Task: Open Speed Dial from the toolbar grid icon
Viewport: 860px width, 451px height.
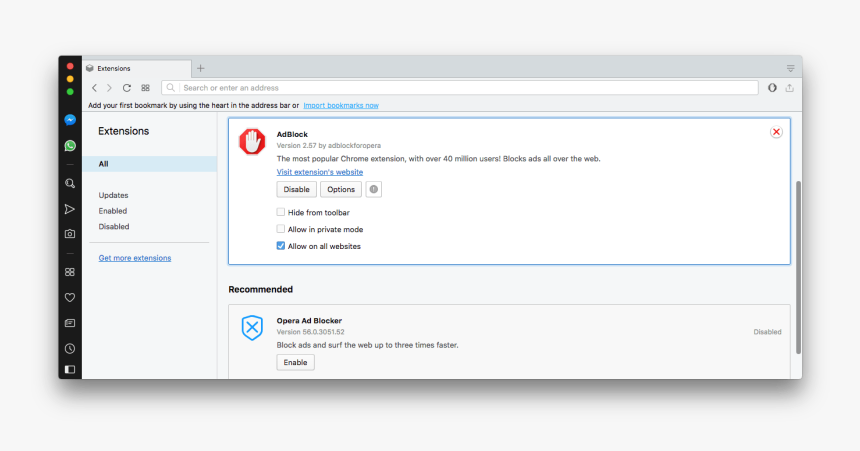Action: coord(145,88)
